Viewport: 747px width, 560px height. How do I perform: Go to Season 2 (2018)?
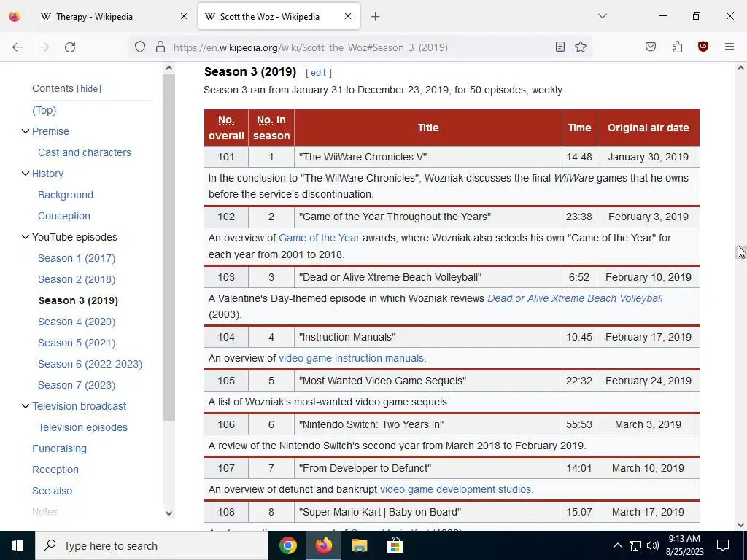[x=77, y=279]
